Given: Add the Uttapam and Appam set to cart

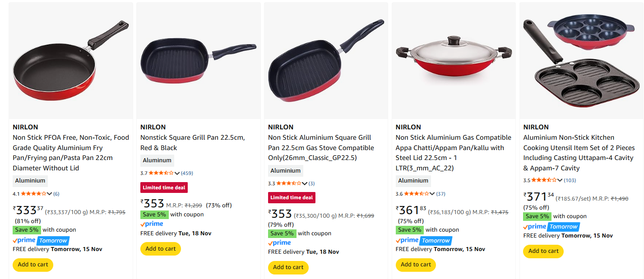Looking at the screenshot, I should 543,251.
